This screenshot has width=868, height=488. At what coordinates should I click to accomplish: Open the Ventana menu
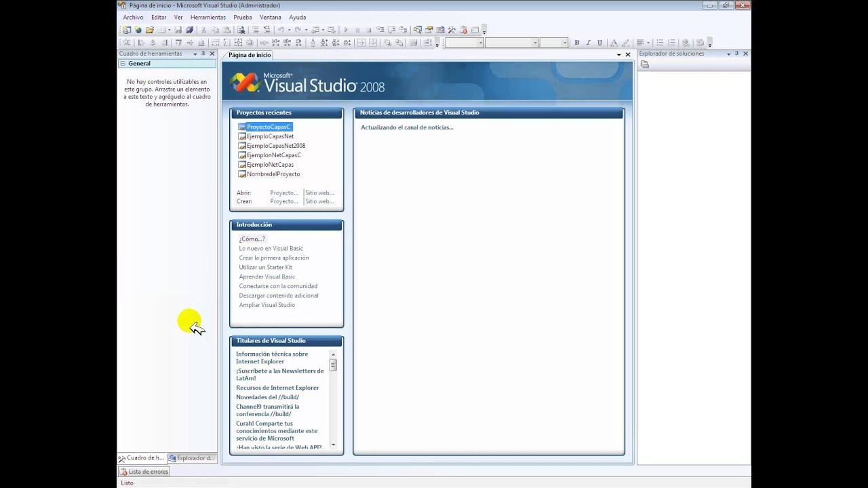point(271,18)
